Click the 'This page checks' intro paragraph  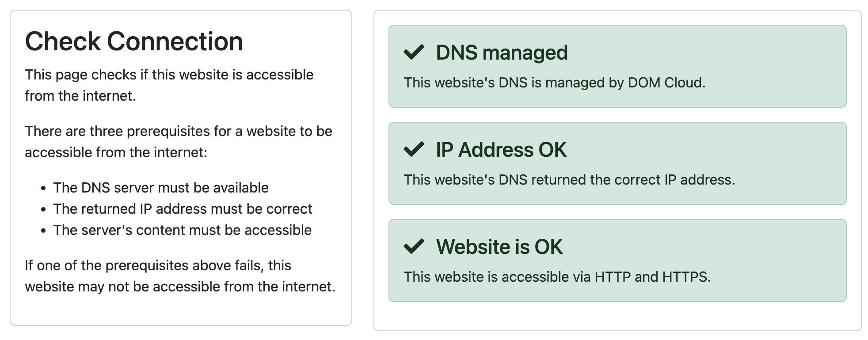[169, 85]
